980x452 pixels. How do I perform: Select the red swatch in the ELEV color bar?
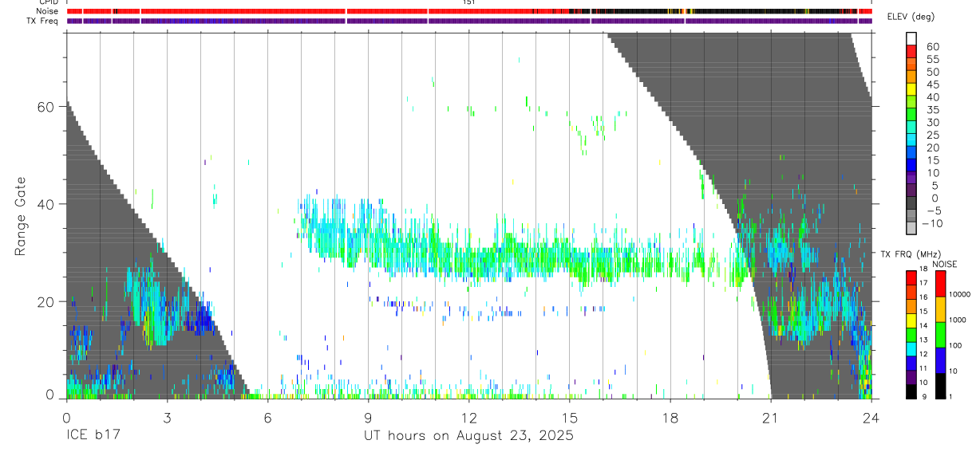pyautogui.click(x=911, y=51)
